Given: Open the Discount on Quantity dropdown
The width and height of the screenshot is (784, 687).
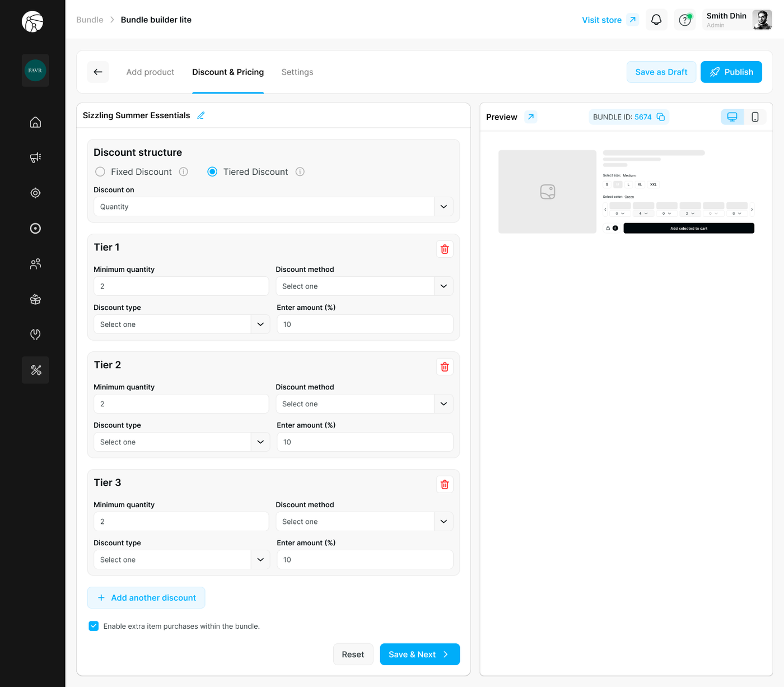Looking at the screenshot, I should [273, 207].
